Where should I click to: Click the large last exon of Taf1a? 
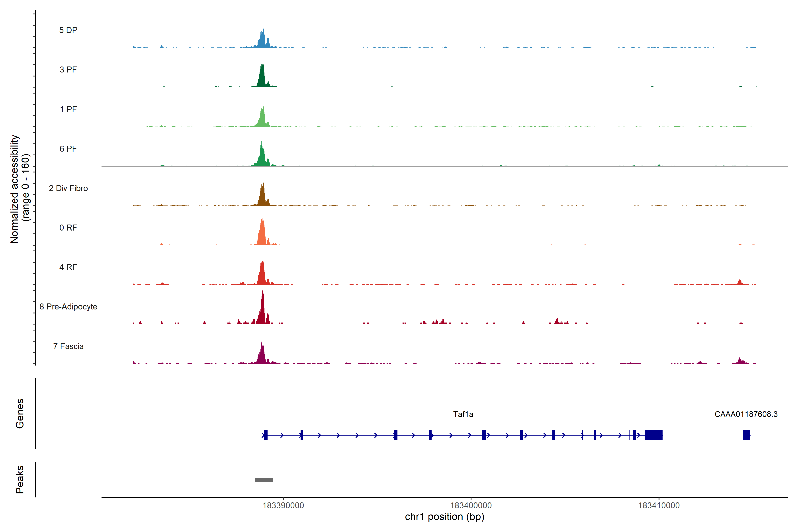point(653,435)
